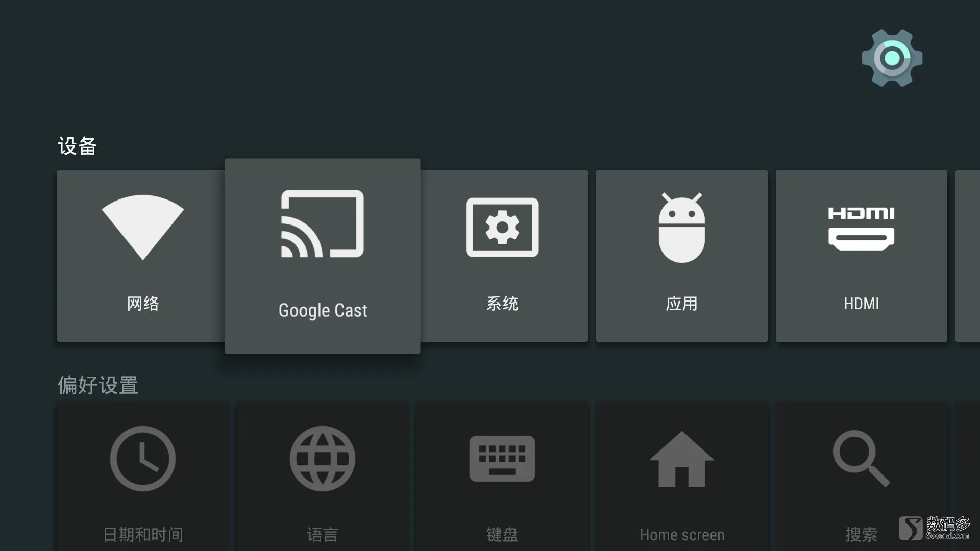Click the partially visible tile after HDMI
Image resolution: width=980 pixels, height=551 pixels.
(968, 256)
